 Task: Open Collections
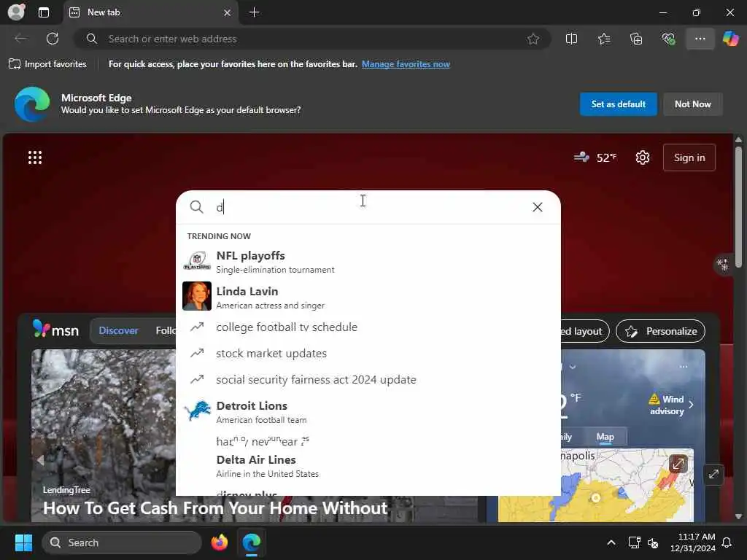[636, 39]
